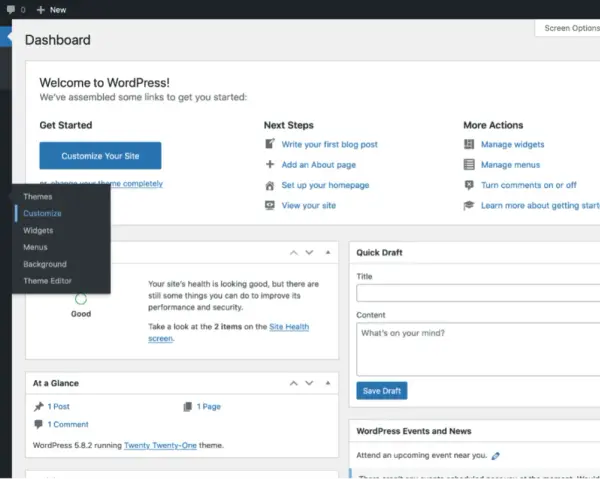Click the Dashboard page heading
600x480 pixels.
pyautogui.click(x=58, y=40)
